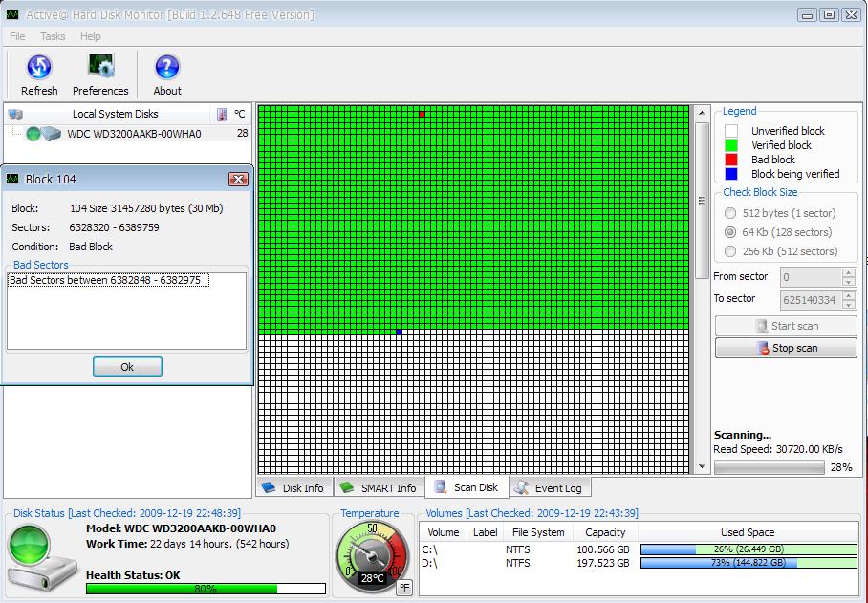Decrease the From sector value

click(x=849, y=282)
